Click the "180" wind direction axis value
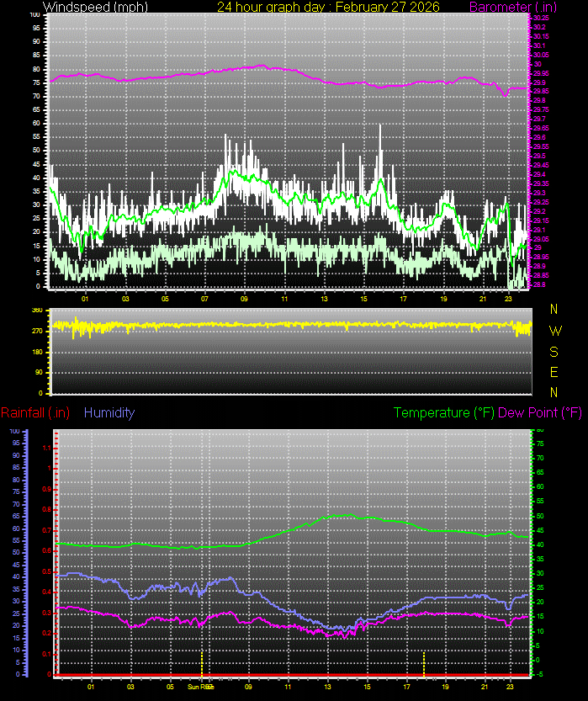This screenshot has width=588, height=701. coord(38,352)
